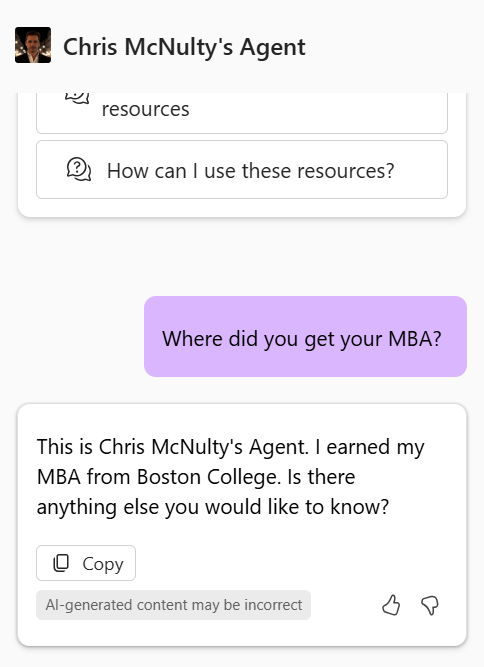Image resolution: width=484 pixels, height=667 pixels.
Task: Dislike the response with thumbs down
Action: pos(430,605)
